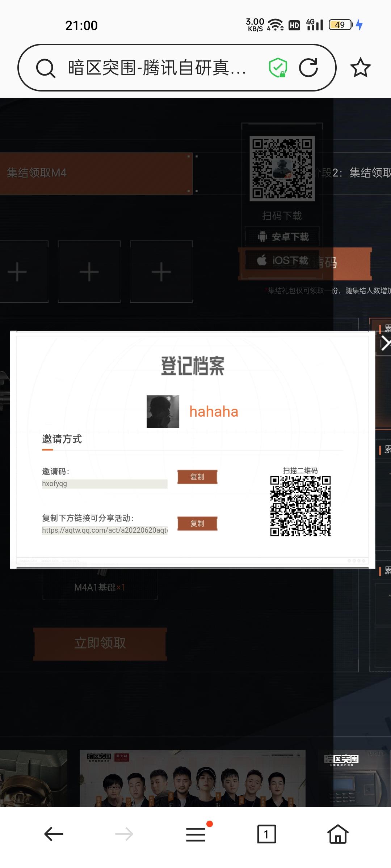Image resolution: width=391 pixels, height=868 pixels.
Task: Tap the 暗区突围 logo at bottom right
Action: click(341, 759)
